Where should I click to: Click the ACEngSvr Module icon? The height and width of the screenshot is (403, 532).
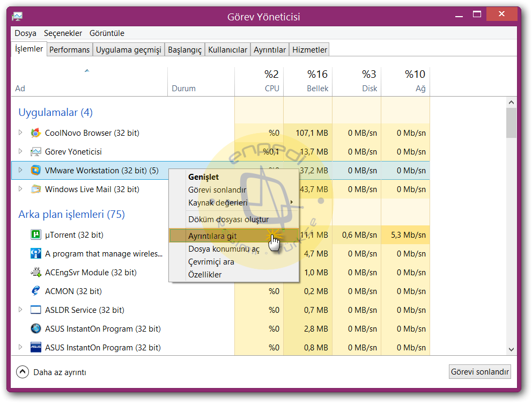coord(35,272)
